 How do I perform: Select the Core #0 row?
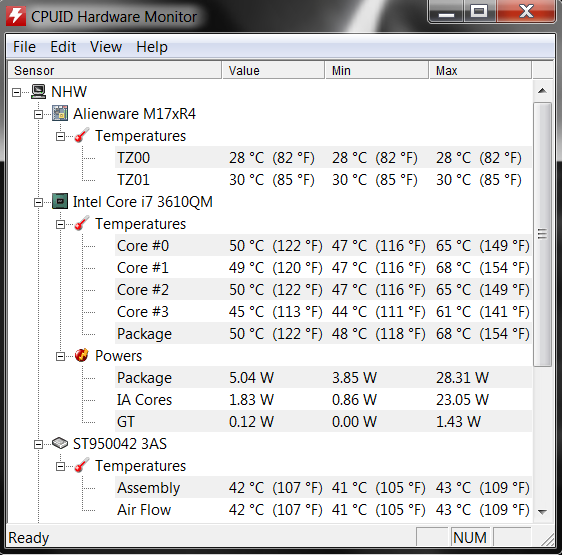pos(323,246)
